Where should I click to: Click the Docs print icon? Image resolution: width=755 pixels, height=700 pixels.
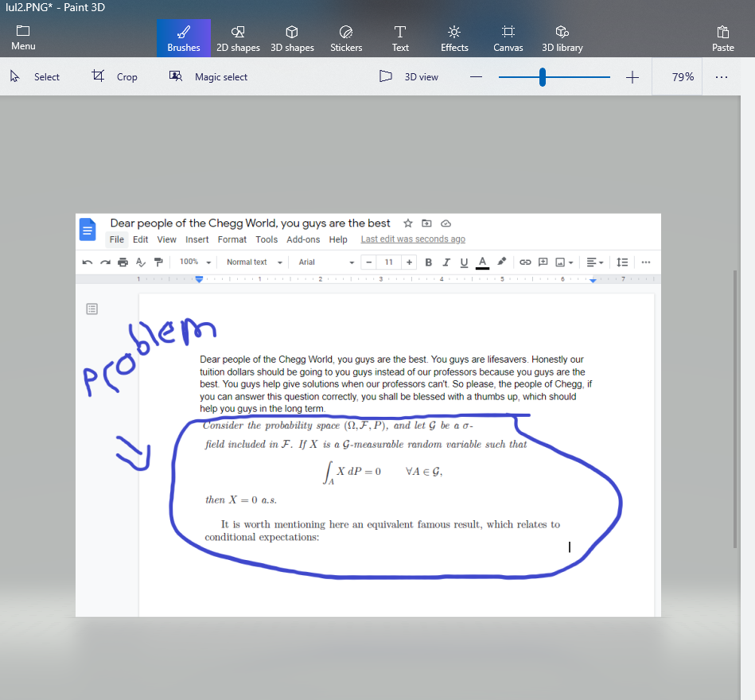point(123,262)
